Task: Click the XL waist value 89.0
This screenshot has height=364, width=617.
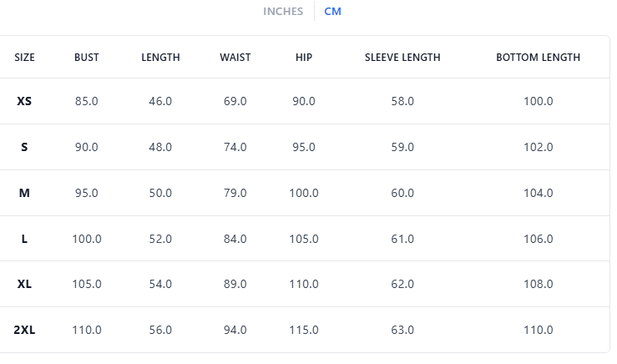Action: (x=235, y=284)
